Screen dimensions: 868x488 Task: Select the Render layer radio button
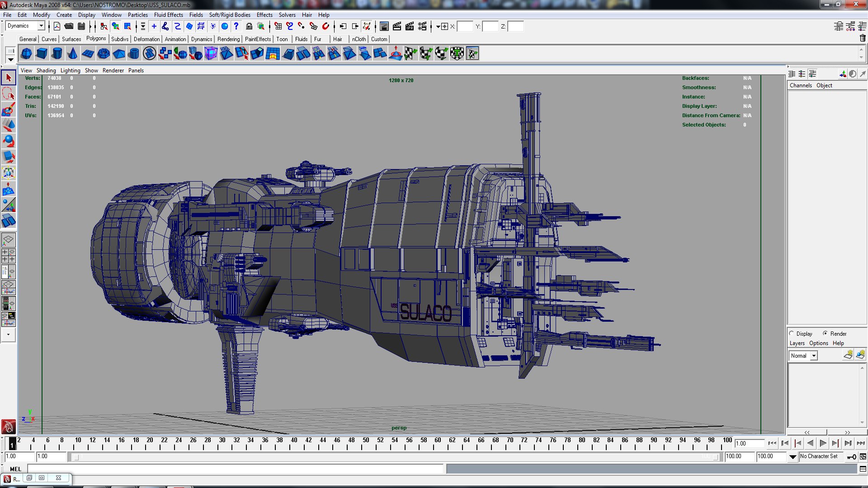pyautogui.click(x=825, y=333)
